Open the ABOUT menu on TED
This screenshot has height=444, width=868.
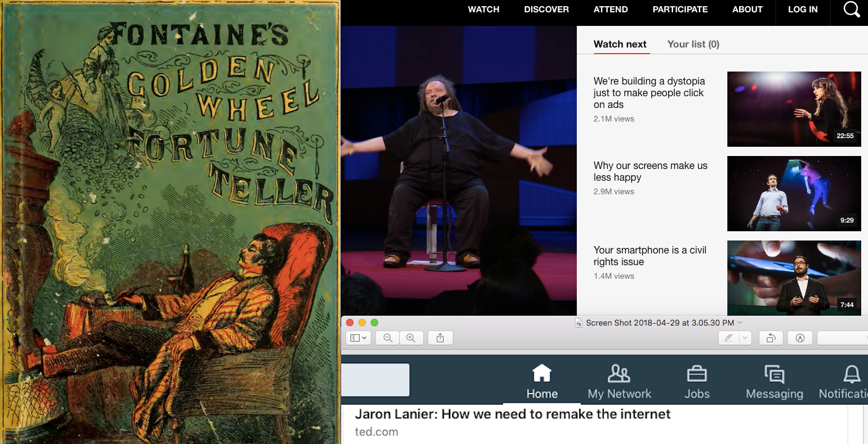[x=748, y=9]
